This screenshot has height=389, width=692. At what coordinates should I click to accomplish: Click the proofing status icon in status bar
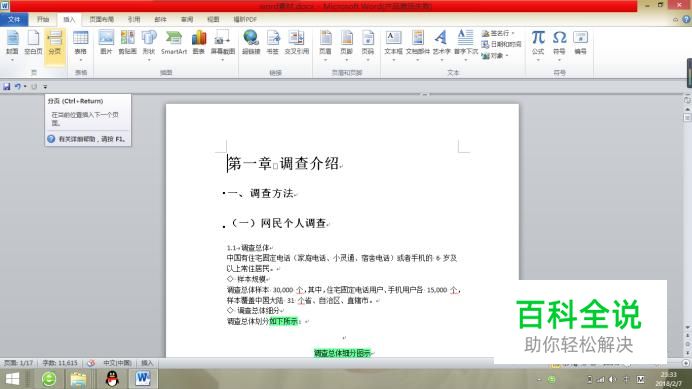coord(91,363)
